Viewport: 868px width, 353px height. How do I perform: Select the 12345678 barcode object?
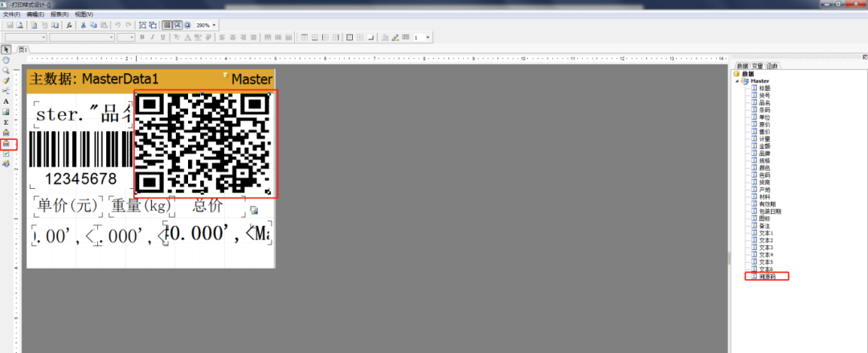click(81, 159)
